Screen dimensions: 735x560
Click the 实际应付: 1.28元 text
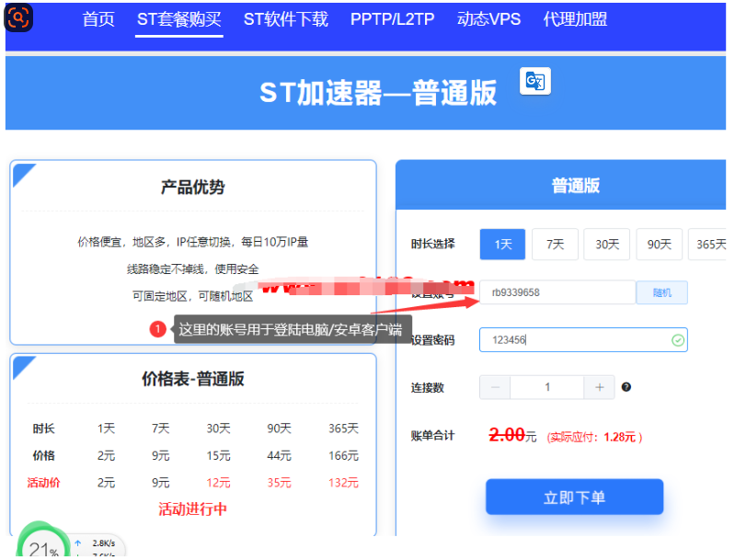coord(594,437)
